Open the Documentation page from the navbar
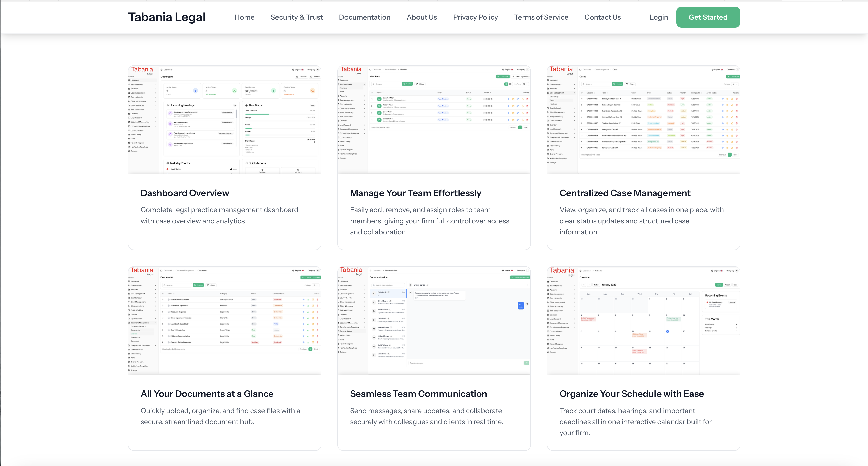Image resolution: width=868 pixels, height=466 pixels. click(x=365, y=17)
